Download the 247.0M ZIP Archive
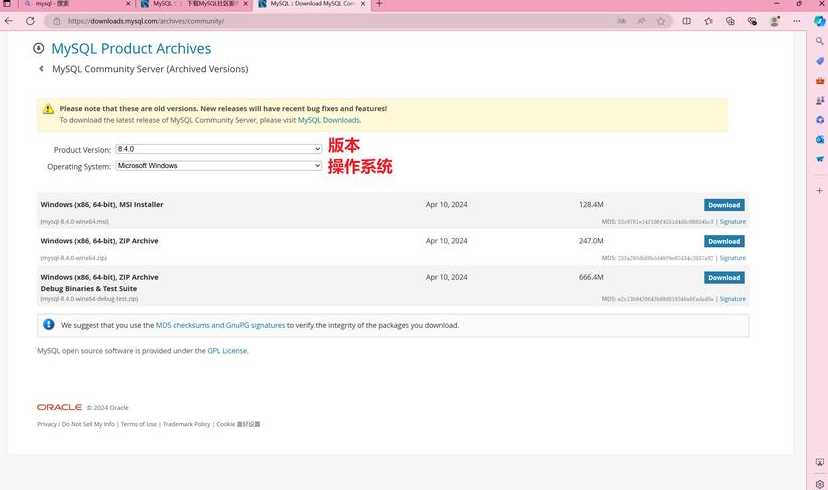This screenshot has height=490, width=828. click(724, 241)
